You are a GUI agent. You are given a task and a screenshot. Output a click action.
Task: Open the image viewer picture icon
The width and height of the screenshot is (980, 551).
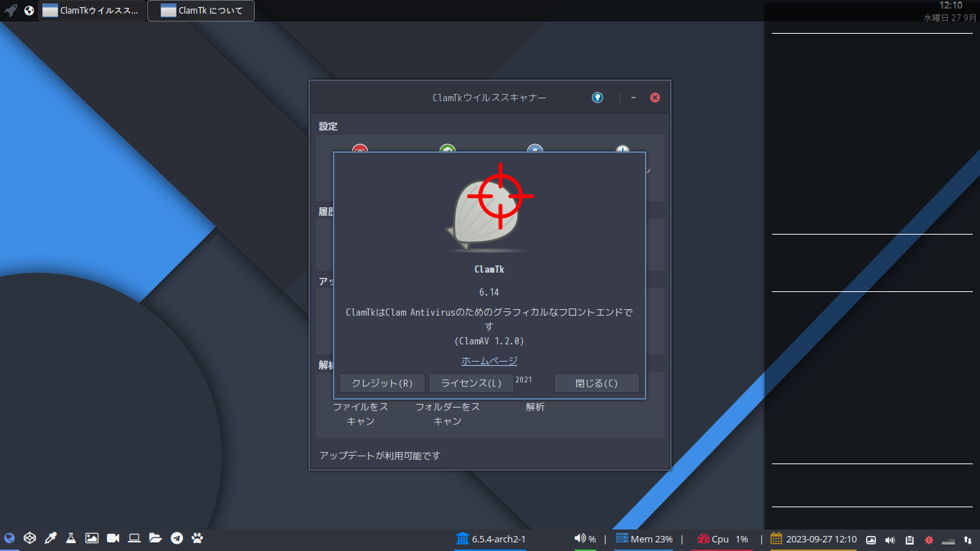pos(92,538)
